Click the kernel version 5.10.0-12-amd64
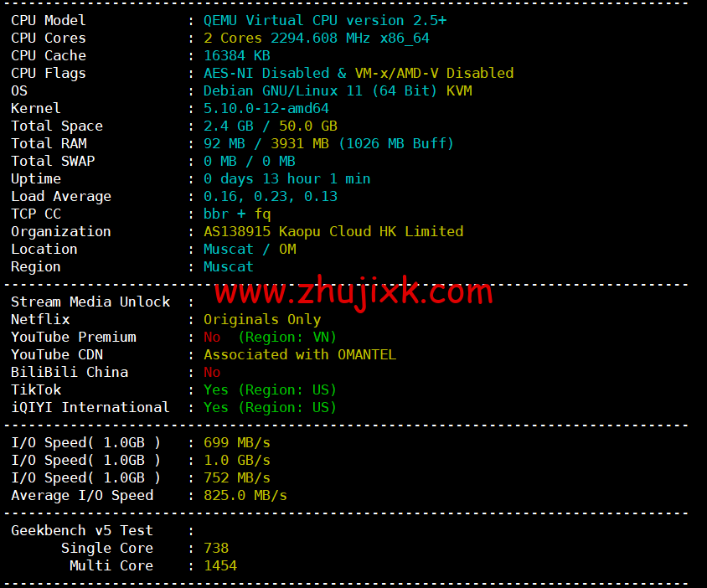The image size is (707, 588). [x=266, y=108]
